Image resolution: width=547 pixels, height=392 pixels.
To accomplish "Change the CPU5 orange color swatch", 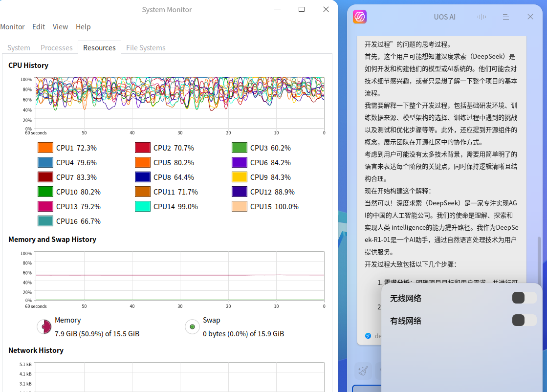I will (143, 163).
